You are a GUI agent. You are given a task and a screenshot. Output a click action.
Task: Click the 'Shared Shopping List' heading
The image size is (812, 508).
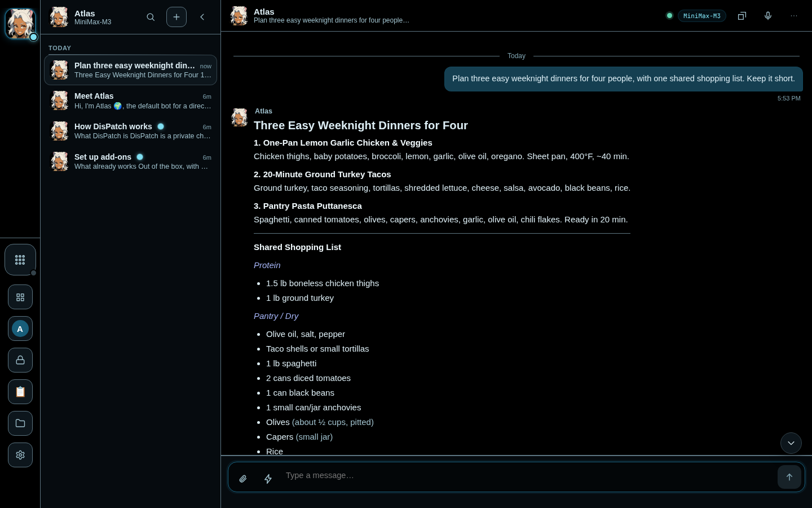pos(297,247)
